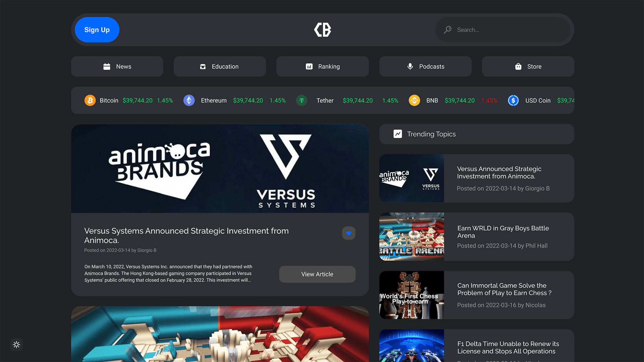Click Bitcoin's $39,744.20 price
This screenshot has width=644, height=362.
138,101
